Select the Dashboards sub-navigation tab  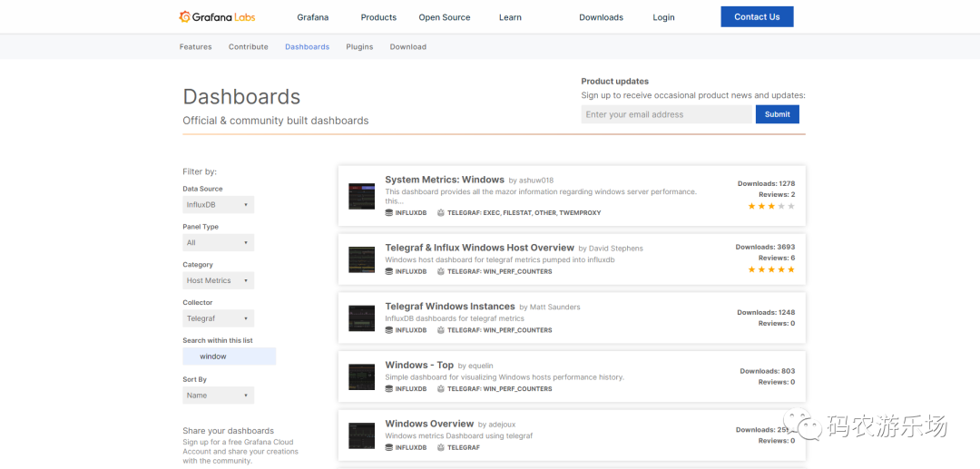coord(307,47)
